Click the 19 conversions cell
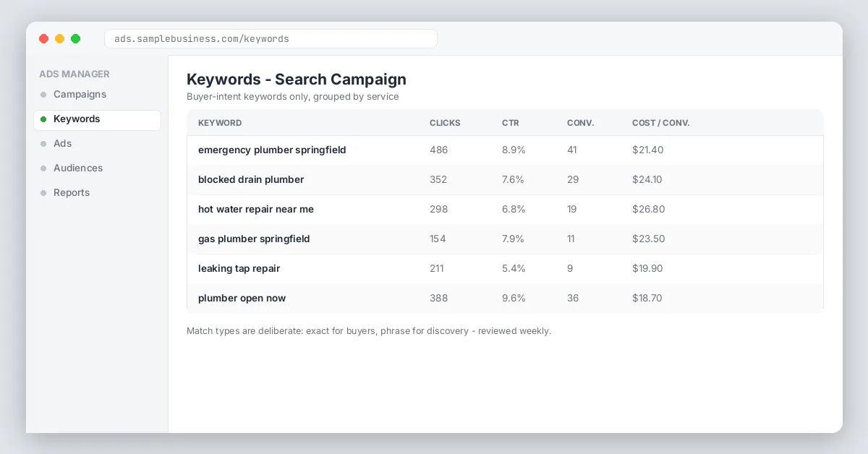The image size is (868, 454). pos(572,210)
